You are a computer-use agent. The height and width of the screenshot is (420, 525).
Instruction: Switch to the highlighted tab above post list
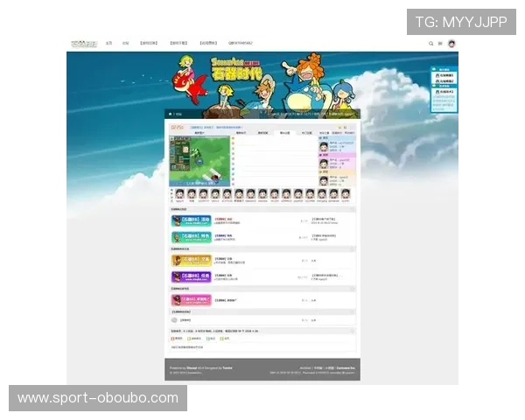click(284, 133)
